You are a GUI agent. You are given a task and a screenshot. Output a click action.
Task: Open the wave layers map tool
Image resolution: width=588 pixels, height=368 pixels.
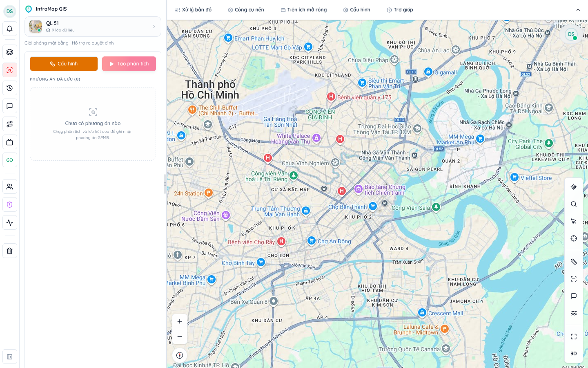[x=574, y=313]
